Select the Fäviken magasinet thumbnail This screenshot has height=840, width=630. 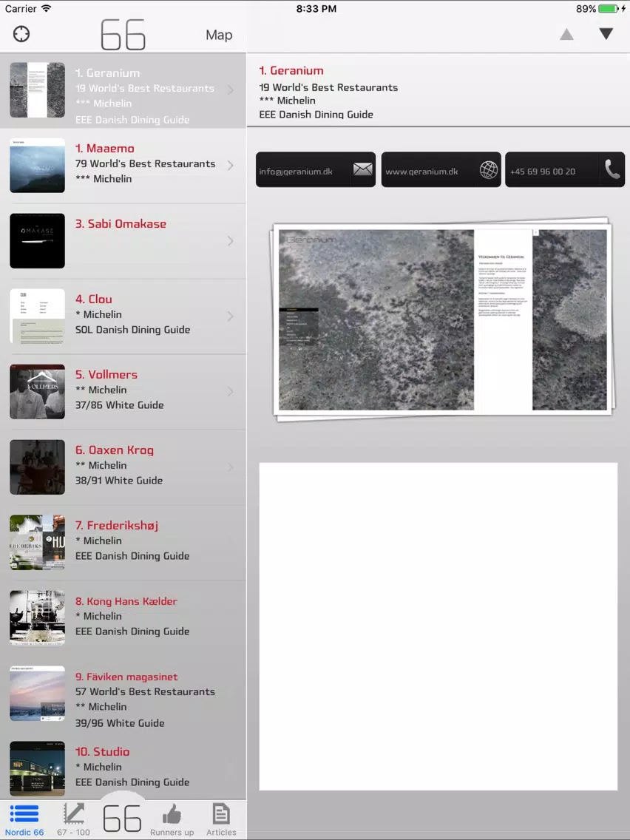coord(37,693)
